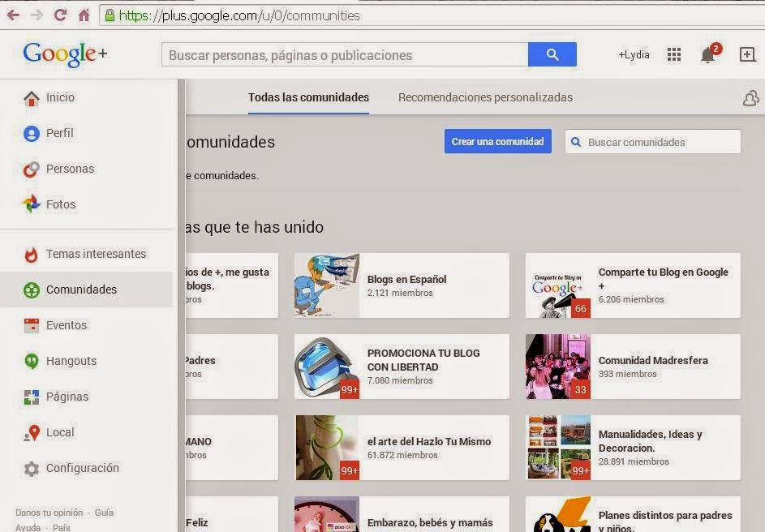Click the Buscar personas, páginas search field
This screenshot has height=532, width=765.
point(345,54)
